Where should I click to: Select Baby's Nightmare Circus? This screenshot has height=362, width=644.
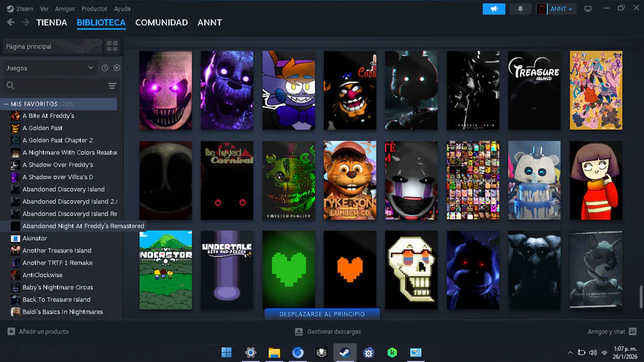[x=57, y=288]
